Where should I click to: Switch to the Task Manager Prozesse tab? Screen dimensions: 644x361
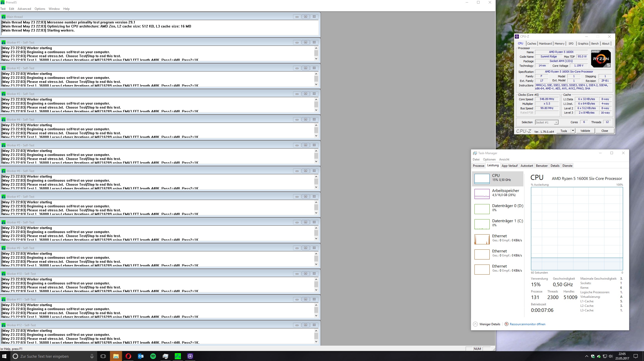(479, 166)
